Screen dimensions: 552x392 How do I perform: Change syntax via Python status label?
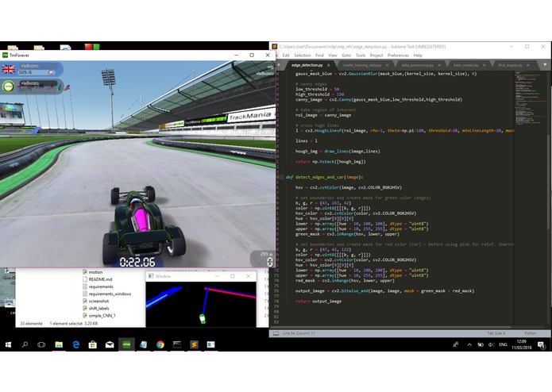point(531,333)
